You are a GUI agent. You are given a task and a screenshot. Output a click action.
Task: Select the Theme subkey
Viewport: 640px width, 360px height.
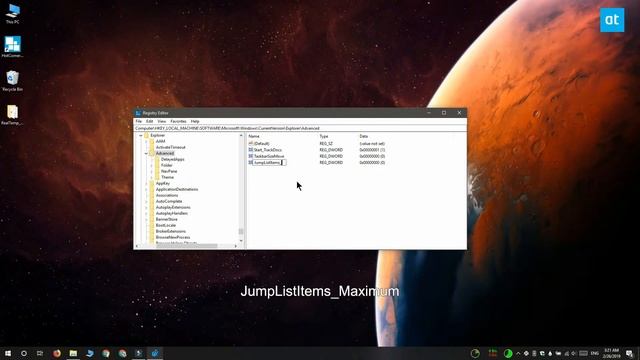tap(167, 177)
